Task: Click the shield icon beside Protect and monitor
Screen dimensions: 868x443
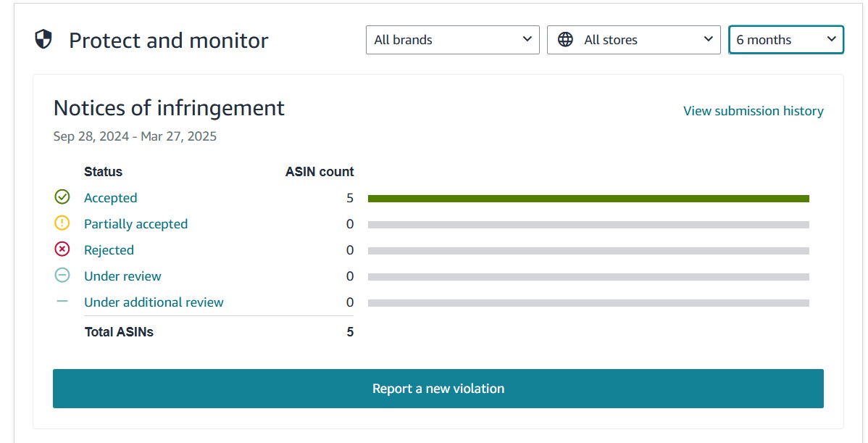Action: pyautogui.click(x=43, y=40)
